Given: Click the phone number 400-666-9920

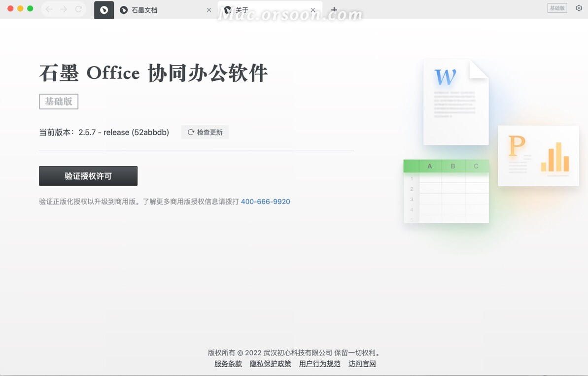Looking at the screenshot, I should (266, 202).
